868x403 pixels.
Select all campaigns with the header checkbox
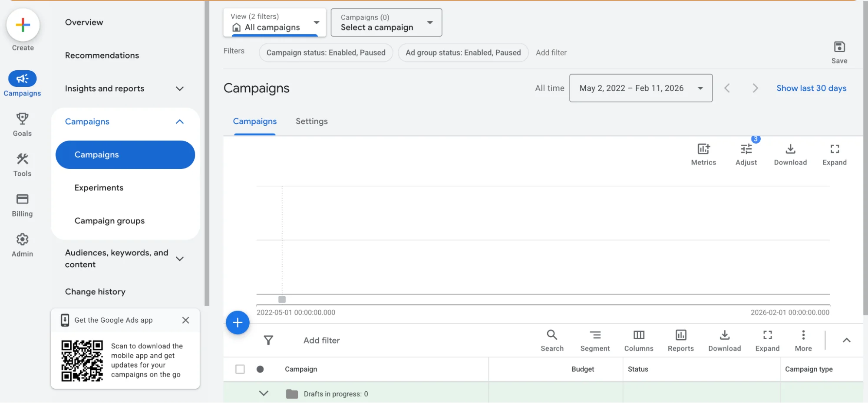(240, 369)
